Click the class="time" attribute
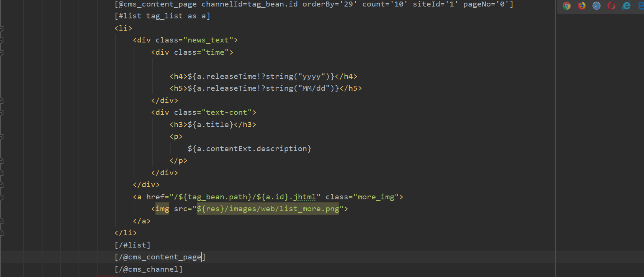The height and width of the screenshot is (277, 644). click(201, 52)
